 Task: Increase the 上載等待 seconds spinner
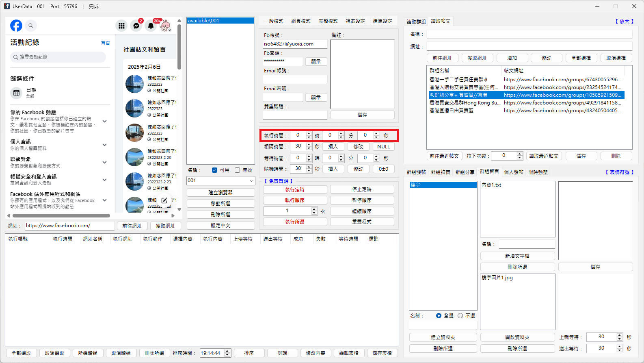620,335
